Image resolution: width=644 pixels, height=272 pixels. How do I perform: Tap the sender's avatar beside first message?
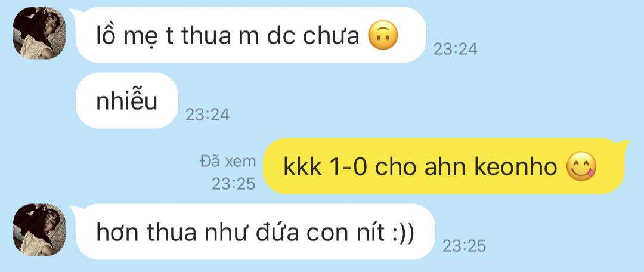tap(39, 33)
